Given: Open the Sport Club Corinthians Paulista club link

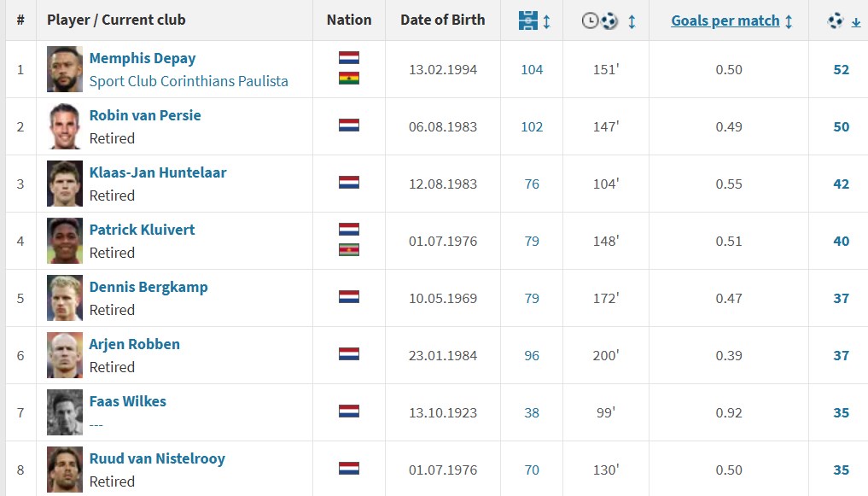Looking at the screenshot, I should (x=189, y=81).
